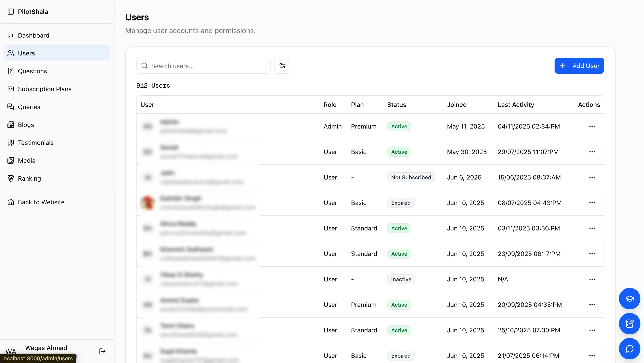Click the Add User button
The height and width of the screenshot is (363, 644).
pyautogui.click(x=579, y=65)
